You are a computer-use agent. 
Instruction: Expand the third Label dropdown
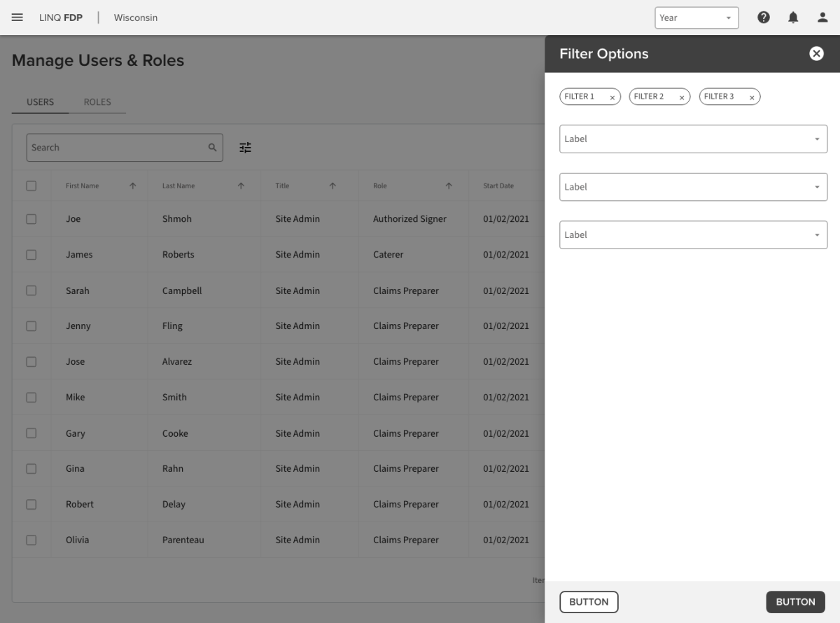693,235
